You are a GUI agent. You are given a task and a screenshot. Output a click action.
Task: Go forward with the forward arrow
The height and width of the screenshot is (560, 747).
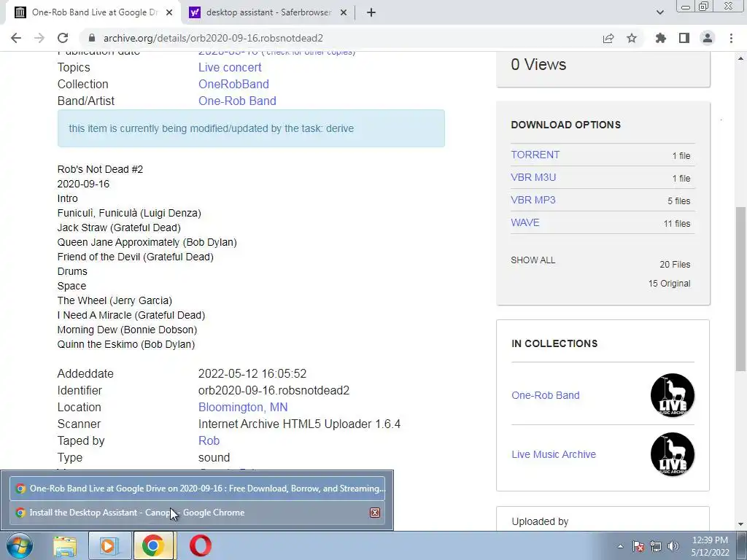pos(39,38)
